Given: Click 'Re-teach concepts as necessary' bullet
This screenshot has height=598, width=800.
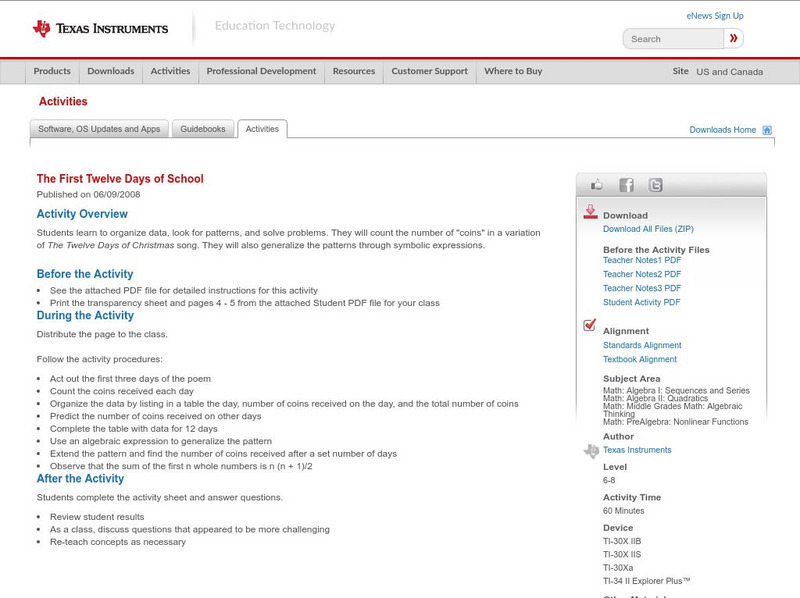Looking at the screenshot, I should [x=118, y=542].
